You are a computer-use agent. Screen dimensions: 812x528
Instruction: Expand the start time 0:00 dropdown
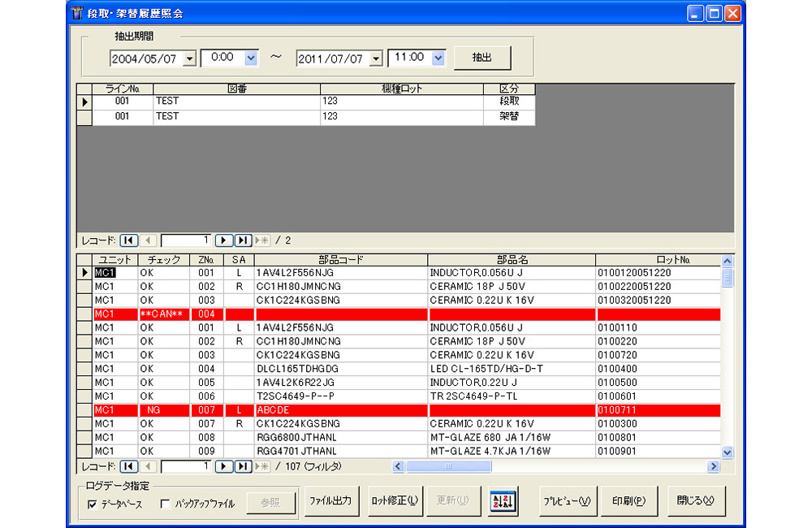coord(251,58)
